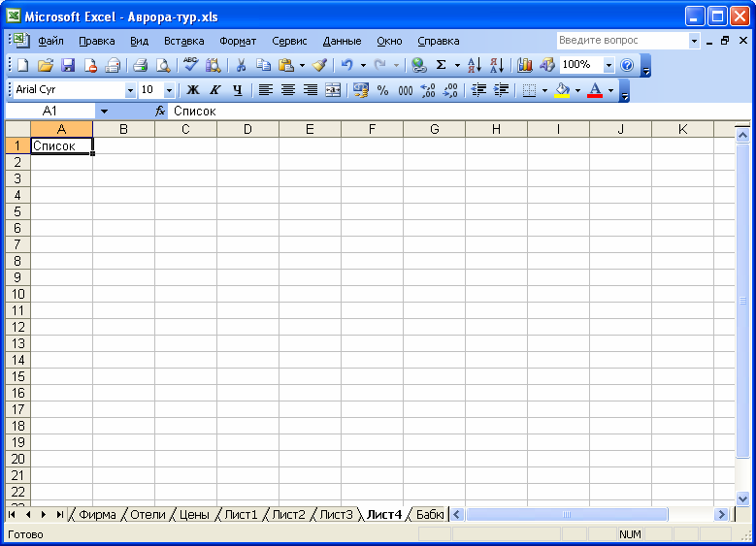The height and width of the screenshot is (546, 756).
Task: Expand the zoom 100% dropdown
Action: coord(608,65)
